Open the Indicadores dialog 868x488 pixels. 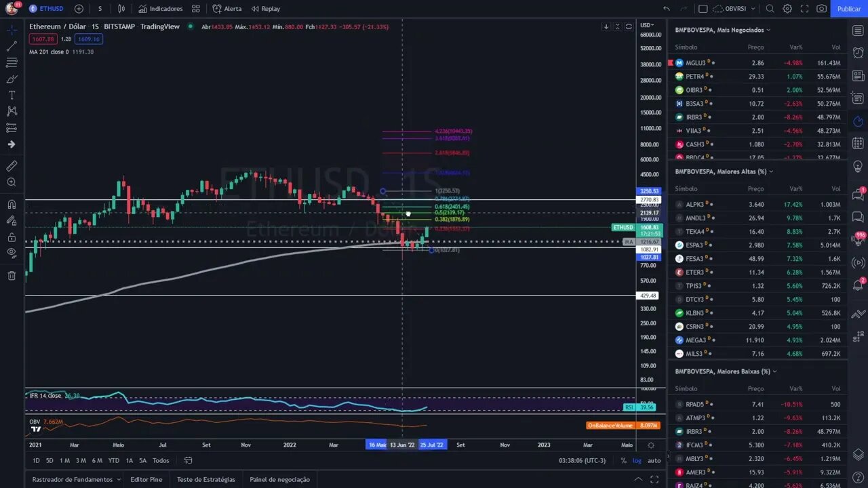(161, 9)
